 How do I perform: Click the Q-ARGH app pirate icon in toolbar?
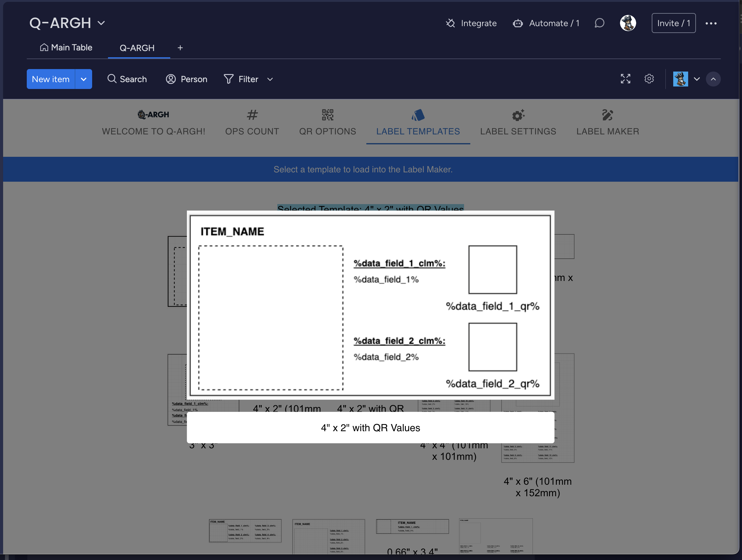click(680, 79)
